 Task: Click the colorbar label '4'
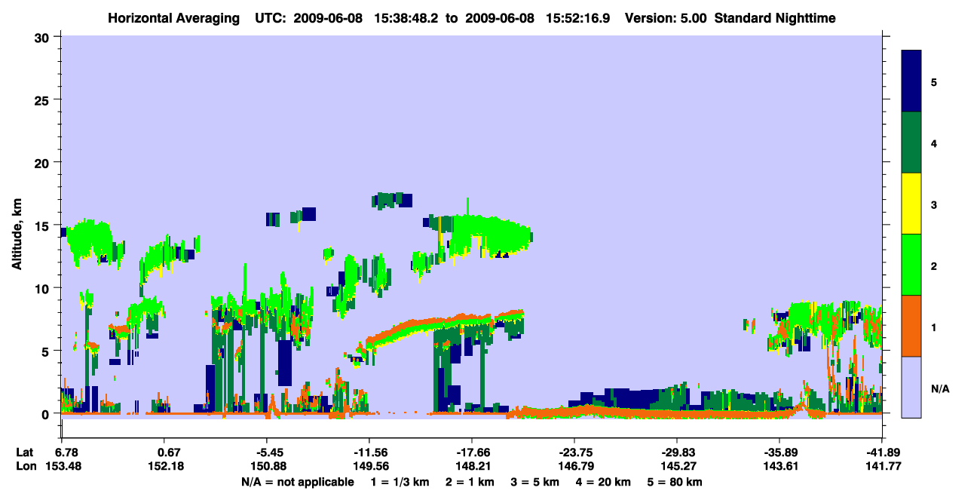point(934,143)
